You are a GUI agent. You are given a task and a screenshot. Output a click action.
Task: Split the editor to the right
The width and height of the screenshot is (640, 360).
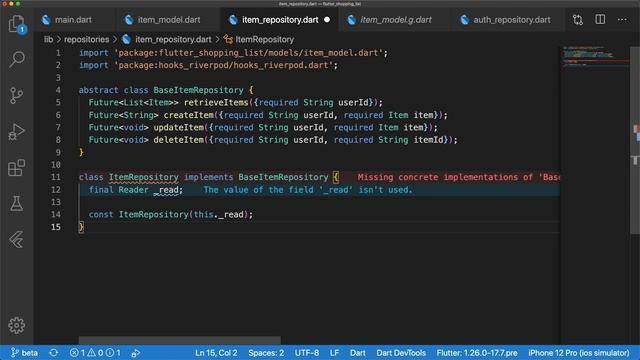[600, 20]
